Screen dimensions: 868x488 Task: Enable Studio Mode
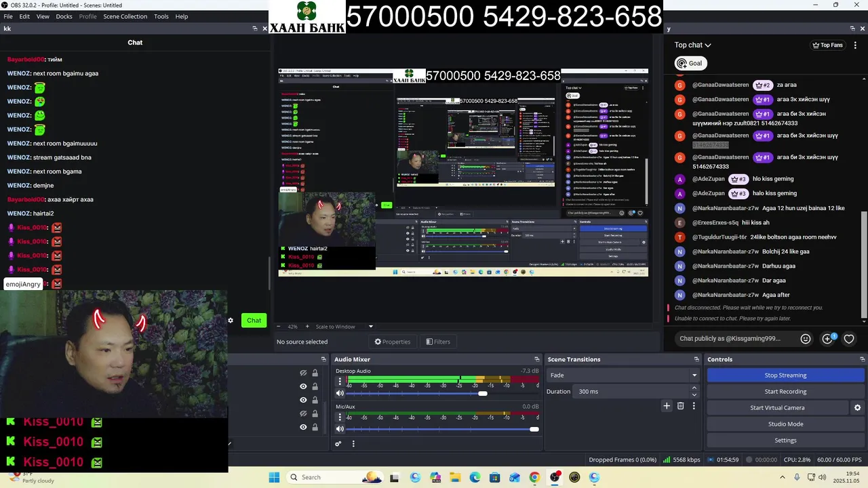coord(785,424)
